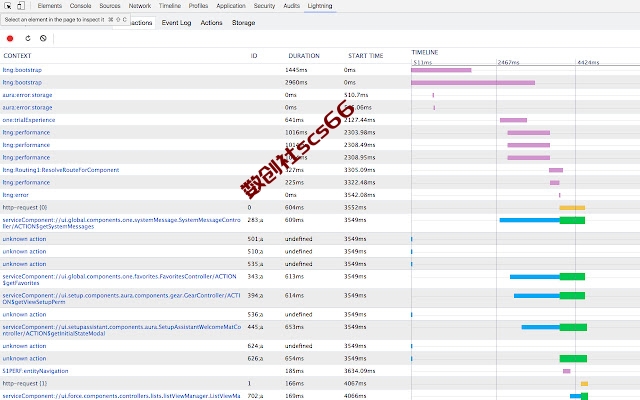Open unknown action with ID 535;a
640x400 pixels.
click(x=24, y=264)
